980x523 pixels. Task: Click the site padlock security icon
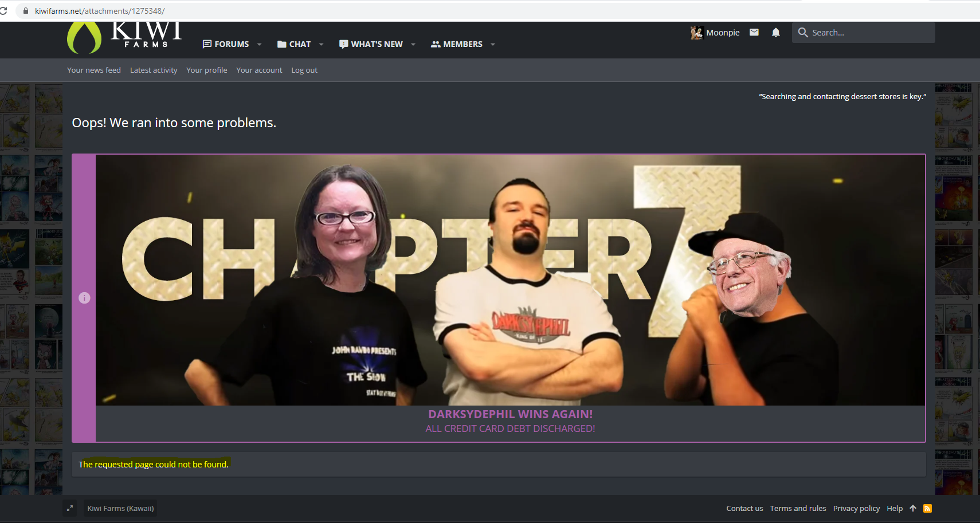[x=25, y=11]
